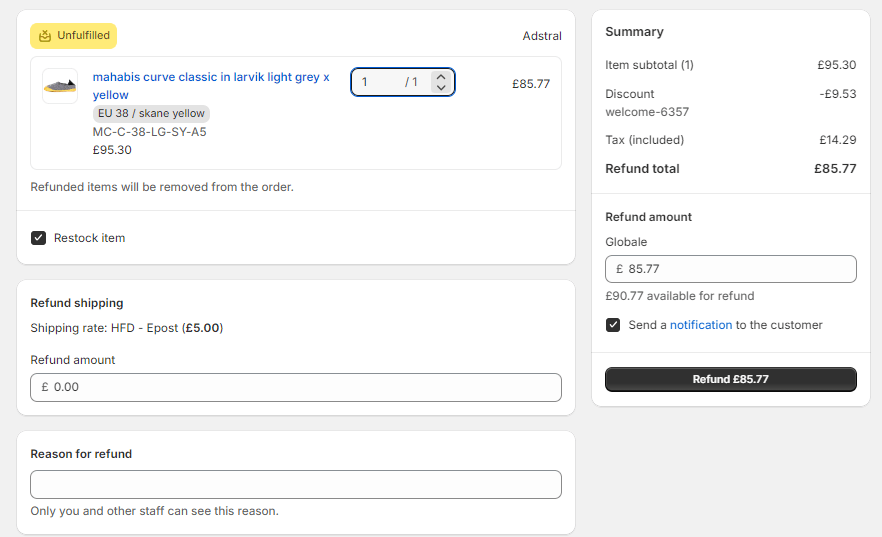
Task: Click the Unfulfilled status label
Action: (x=83, y=35)
